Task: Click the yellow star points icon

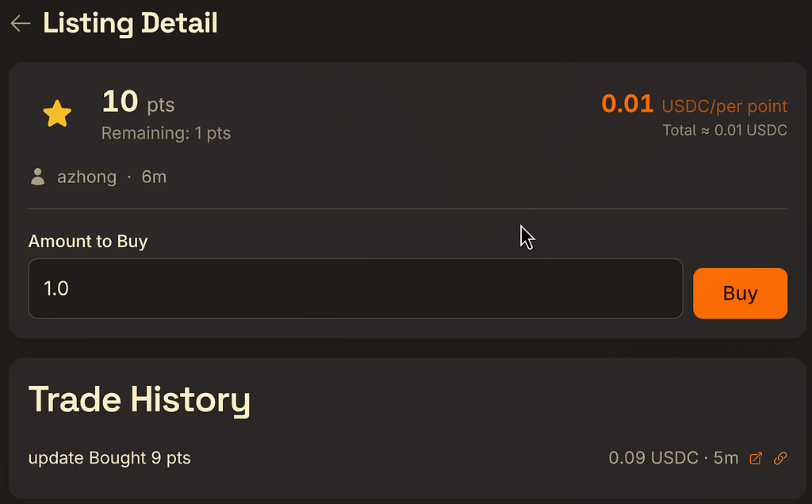Action: [57, 115]
